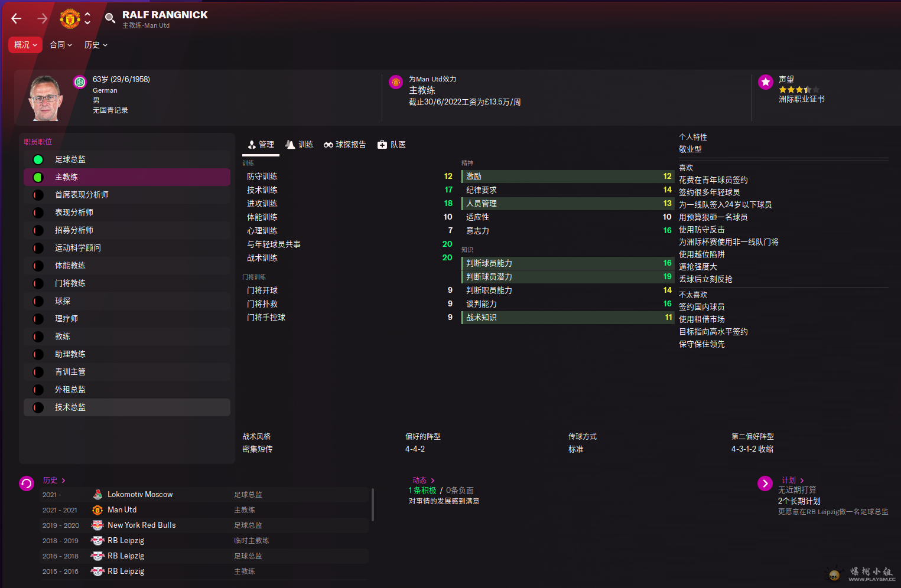This screenshot has height=588, width=901.
Task: Open Lokomotiv Moscow history entry
Action: (204, 495)
